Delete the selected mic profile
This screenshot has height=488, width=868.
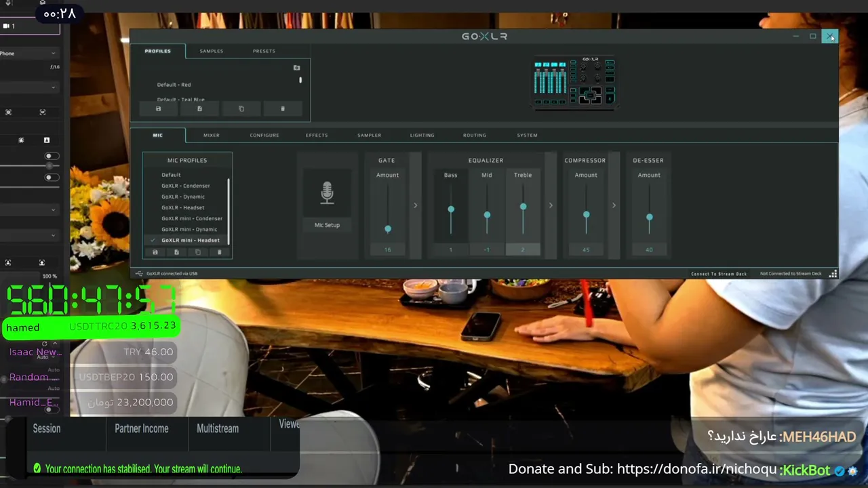pos(219,252)
